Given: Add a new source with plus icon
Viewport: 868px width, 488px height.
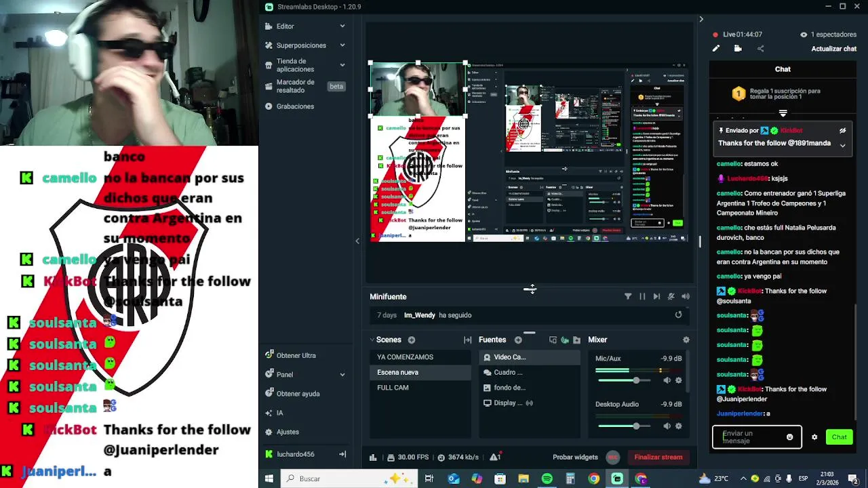Looking at the screenshot, I should click(518, 340).
